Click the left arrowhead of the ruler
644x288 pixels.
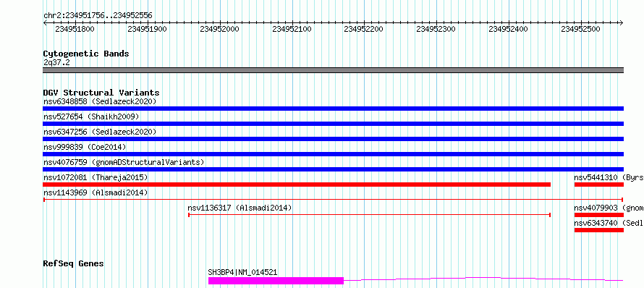pos(45,22)
